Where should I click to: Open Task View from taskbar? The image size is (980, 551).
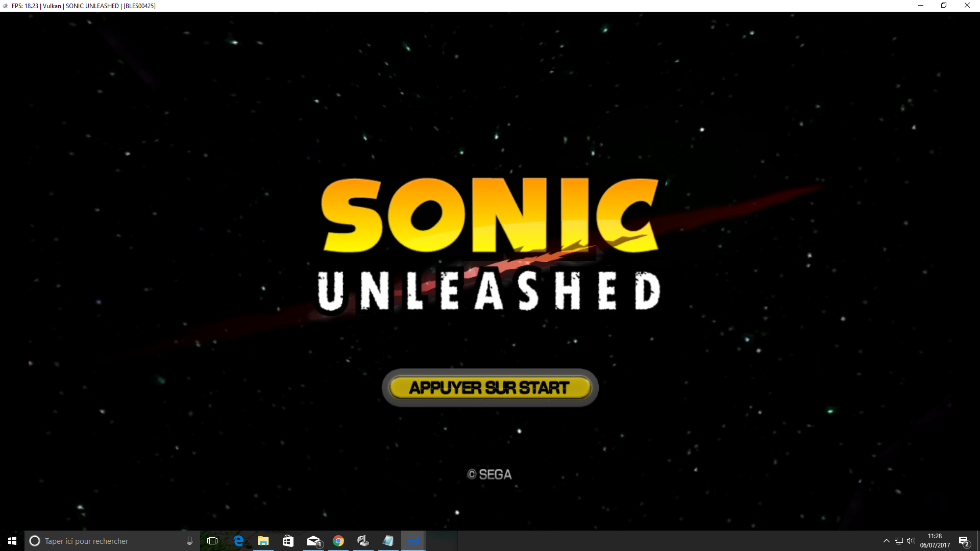point(212,541)
